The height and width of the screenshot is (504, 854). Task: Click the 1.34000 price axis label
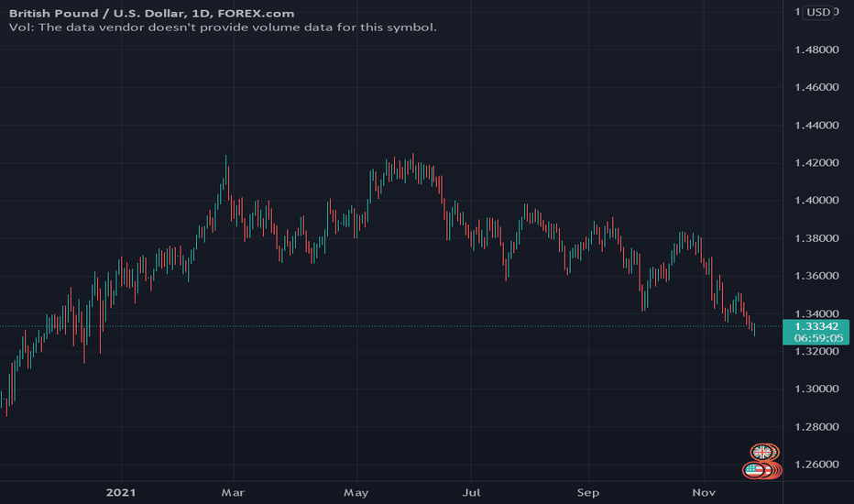816,313
